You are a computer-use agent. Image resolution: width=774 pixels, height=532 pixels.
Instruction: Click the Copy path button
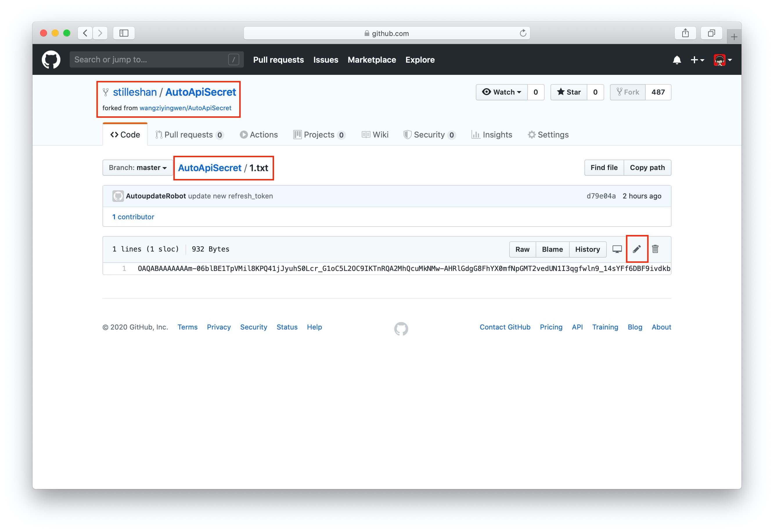click(x=647, y=168)
